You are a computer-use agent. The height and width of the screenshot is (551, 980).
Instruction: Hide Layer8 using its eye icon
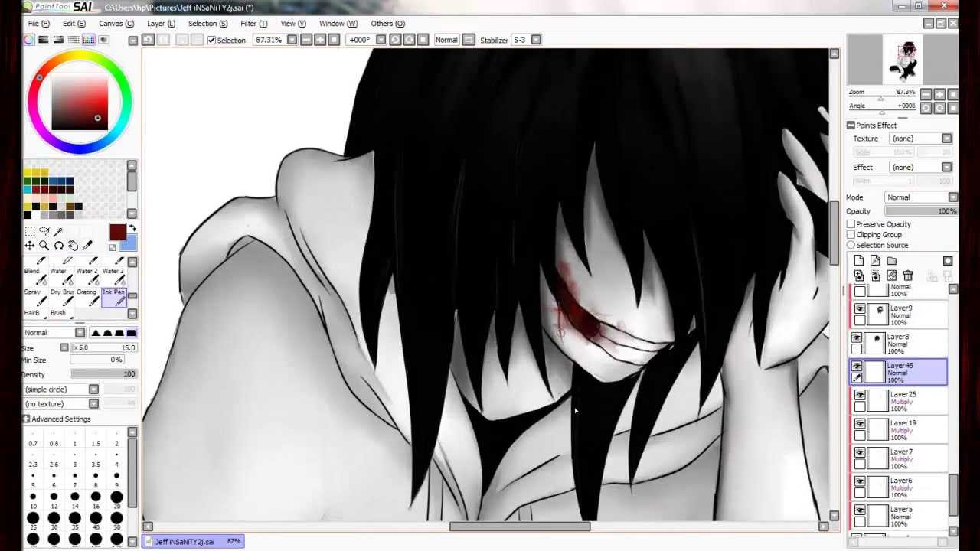857,338
